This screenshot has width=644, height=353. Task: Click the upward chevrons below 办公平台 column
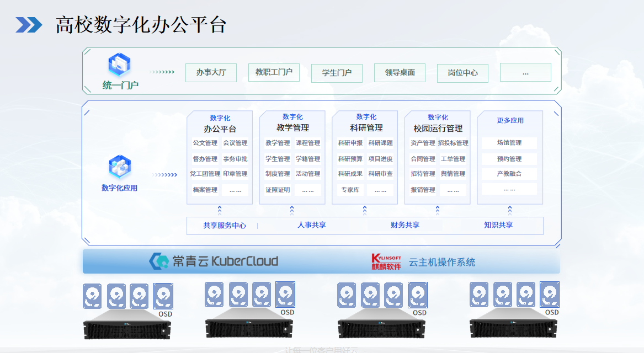tap(220, 210)
